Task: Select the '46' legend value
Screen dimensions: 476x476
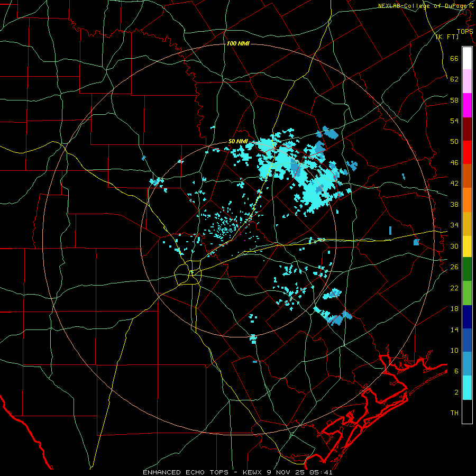Action: tap(454, 163)
